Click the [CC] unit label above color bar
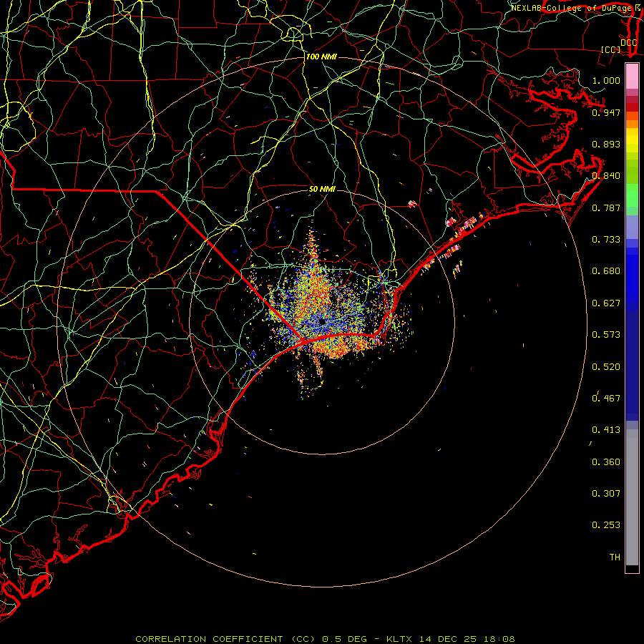Screen dimensions: 644x644 (x=611, y=49)
